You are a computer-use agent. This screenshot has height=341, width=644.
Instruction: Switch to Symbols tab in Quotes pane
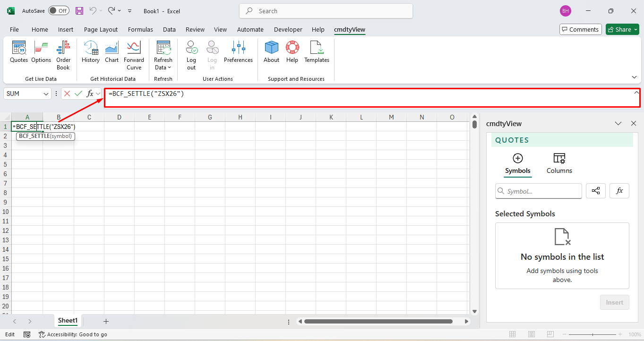[518, 164]
